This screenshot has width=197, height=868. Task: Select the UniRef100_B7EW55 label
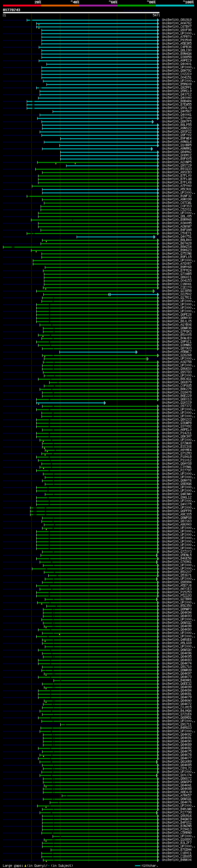click(177, 104)
